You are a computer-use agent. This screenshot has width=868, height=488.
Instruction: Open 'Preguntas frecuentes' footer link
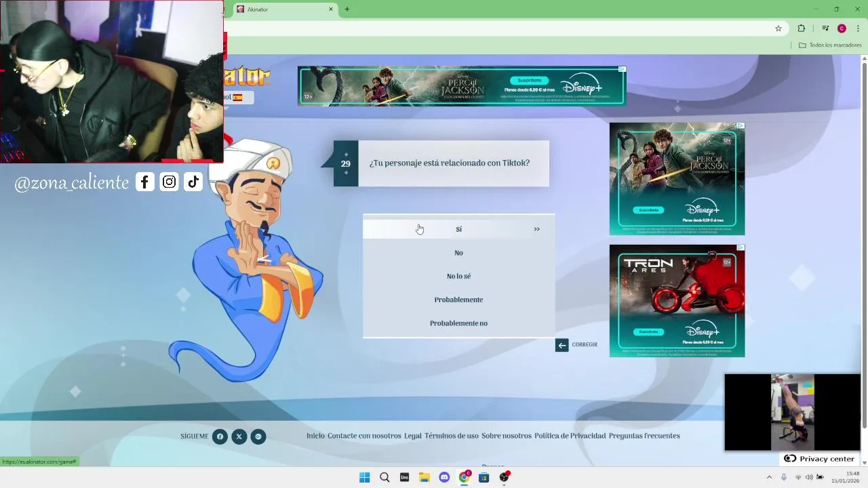[x=644, y=436]
